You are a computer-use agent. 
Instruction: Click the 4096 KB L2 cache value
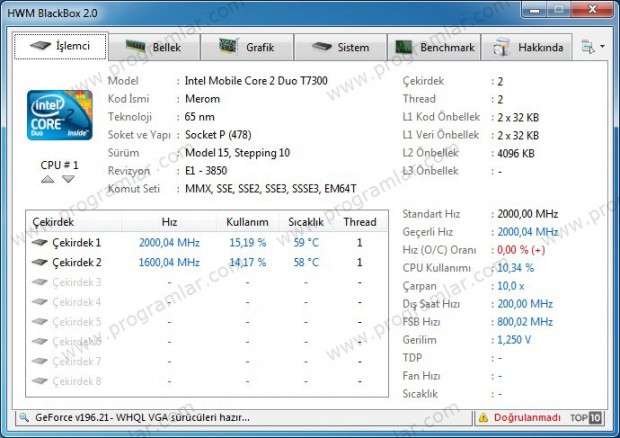516,153
